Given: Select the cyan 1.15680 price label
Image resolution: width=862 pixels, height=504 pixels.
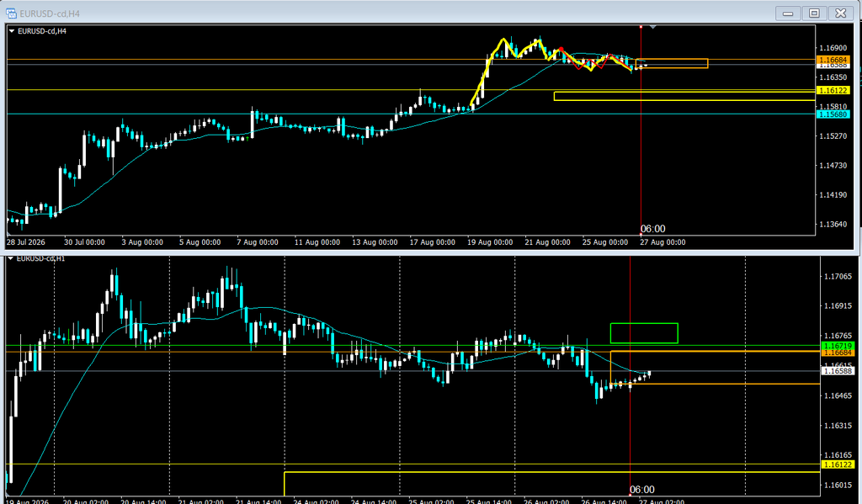Looking at the screenshot, I should coord(833,114).
